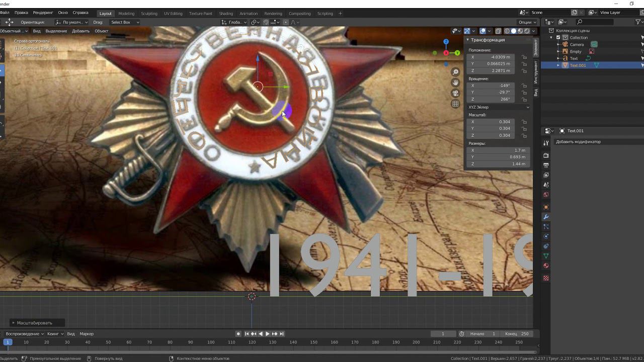
Task: Open the Particles properties tab
Action: [x=546, y=227]
